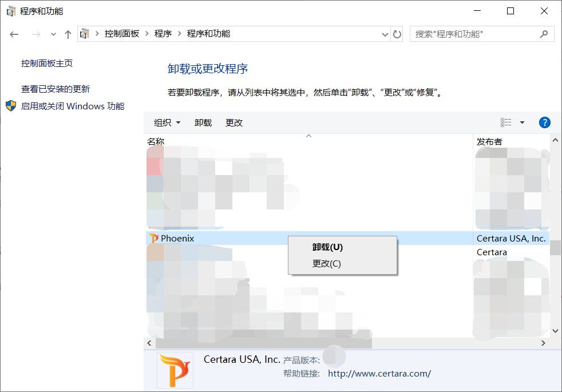Expand the address bar history dropdown

tap(385, 34)
